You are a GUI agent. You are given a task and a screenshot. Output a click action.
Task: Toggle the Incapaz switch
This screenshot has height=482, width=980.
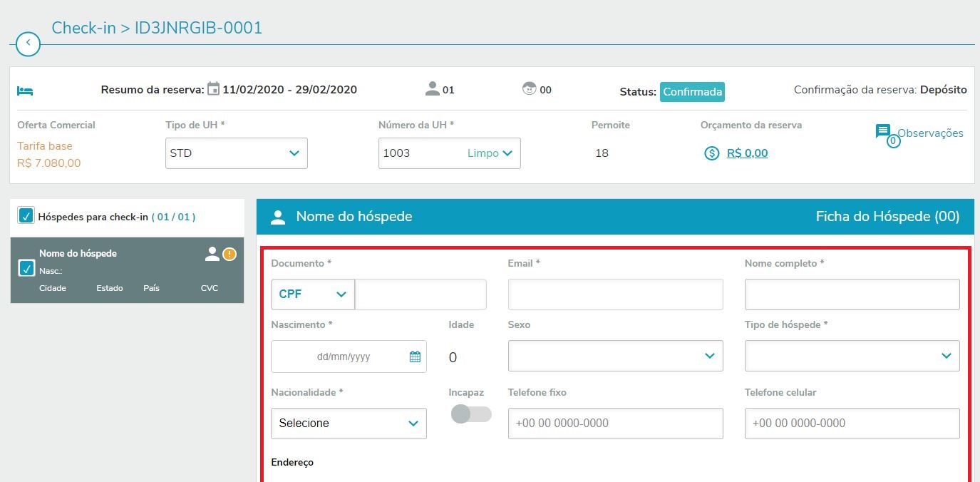(471, 414)
